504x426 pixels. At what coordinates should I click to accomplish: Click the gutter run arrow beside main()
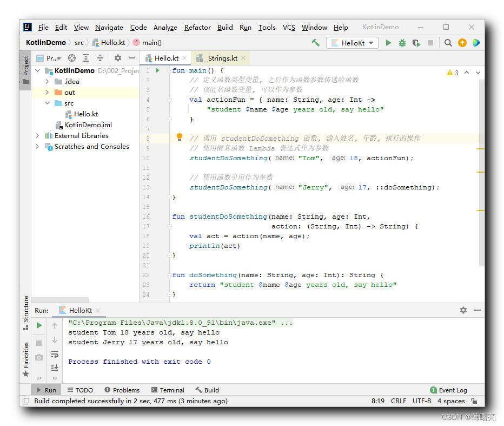157,70
